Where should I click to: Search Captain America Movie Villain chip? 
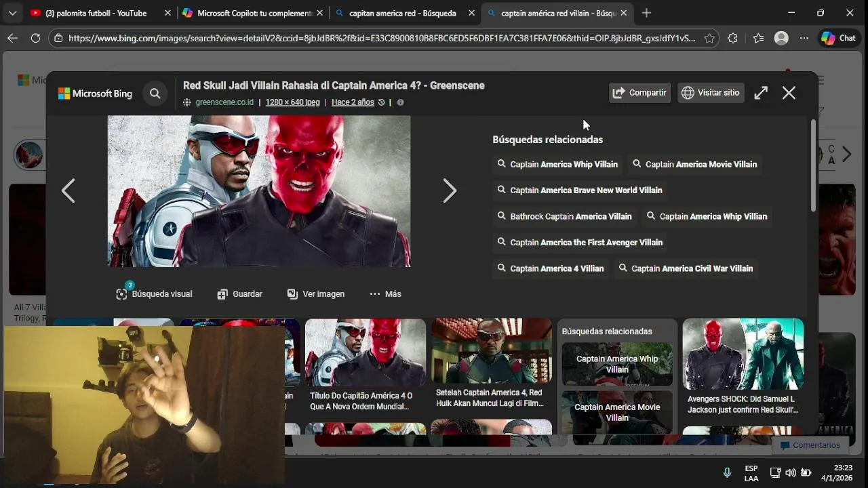[x=694, y=164]
